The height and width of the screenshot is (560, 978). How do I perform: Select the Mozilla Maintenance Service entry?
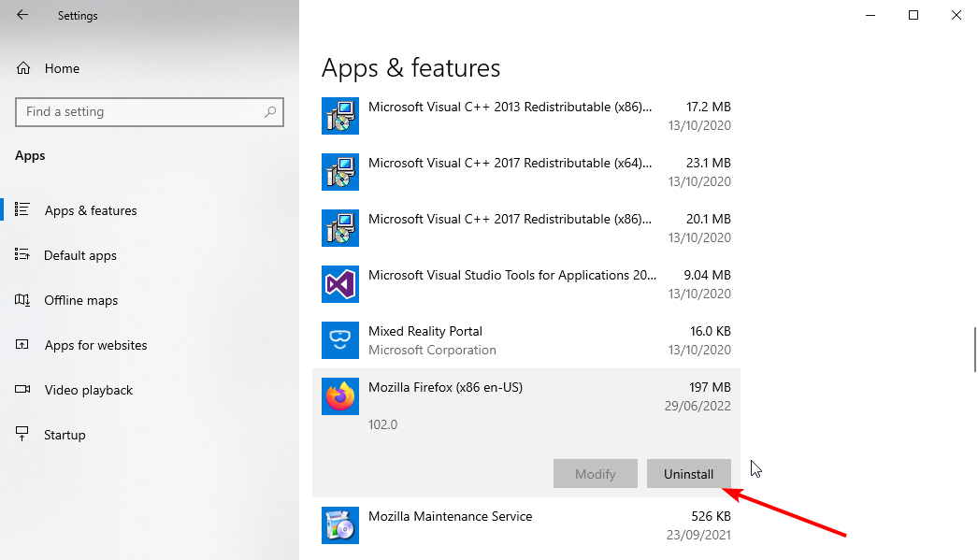[525, 525]
